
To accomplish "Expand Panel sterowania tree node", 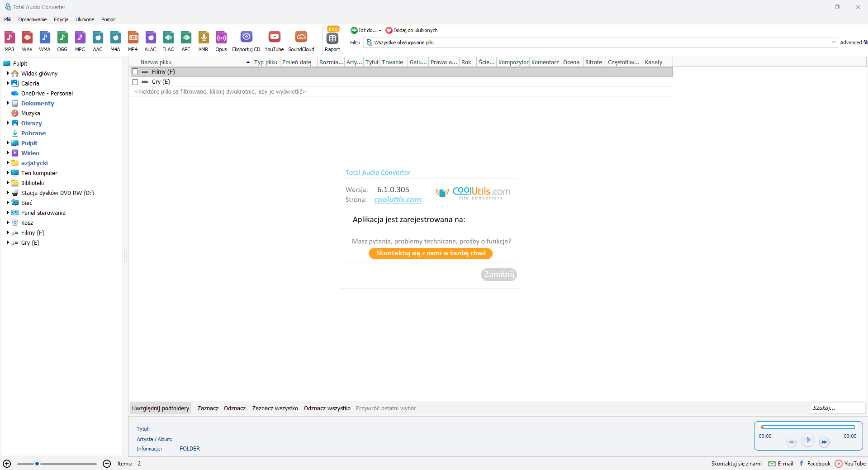I will (x=8, y=213).
